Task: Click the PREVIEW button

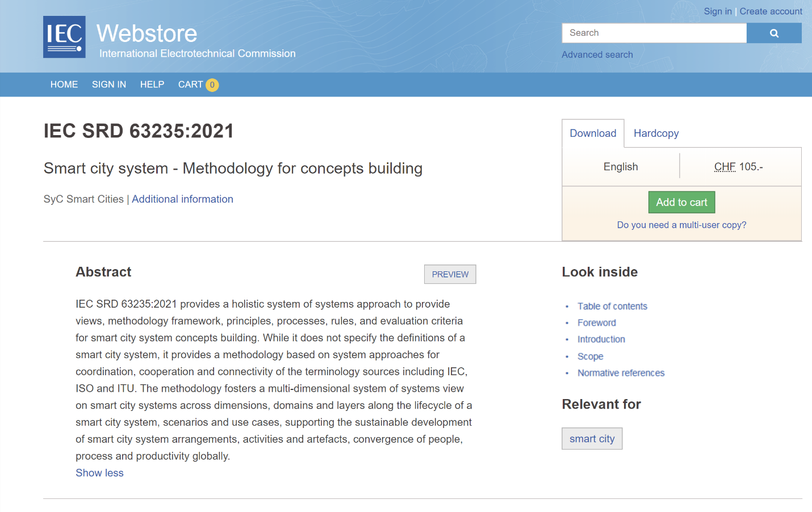Action: pyautogui.click(x=450, y=274)
